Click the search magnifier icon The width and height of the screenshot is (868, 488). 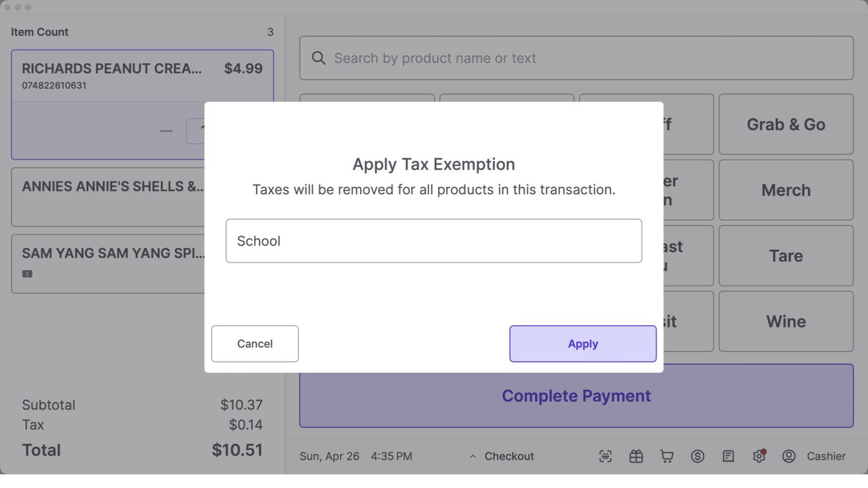tap(318, 58)
